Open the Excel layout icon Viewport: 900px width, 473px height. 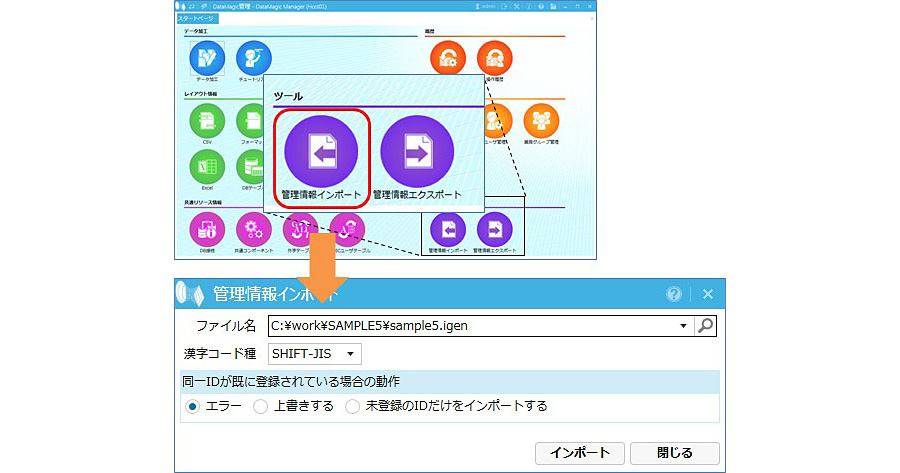click(207, 166)
